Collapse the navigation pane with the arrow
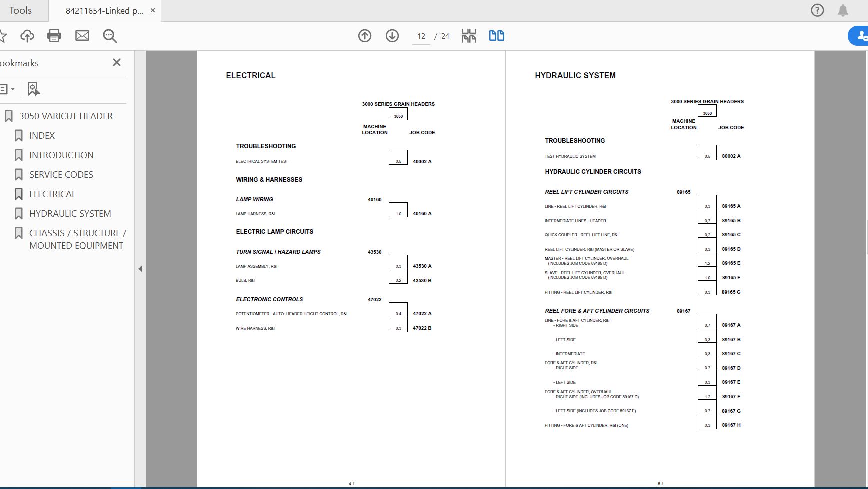Screen dimensions: 868x489 click(140, 269)
